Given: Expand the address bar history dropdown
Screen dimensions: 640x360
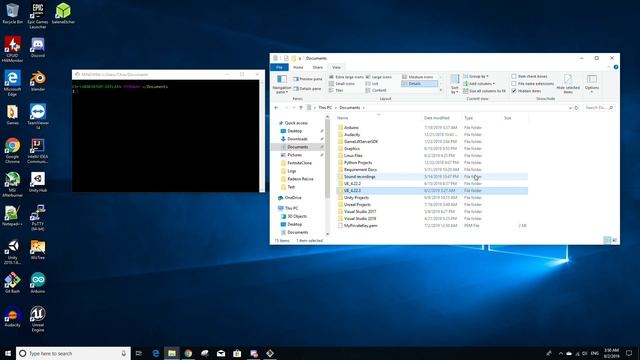Looking at the screenshot, I should point(570,108).
